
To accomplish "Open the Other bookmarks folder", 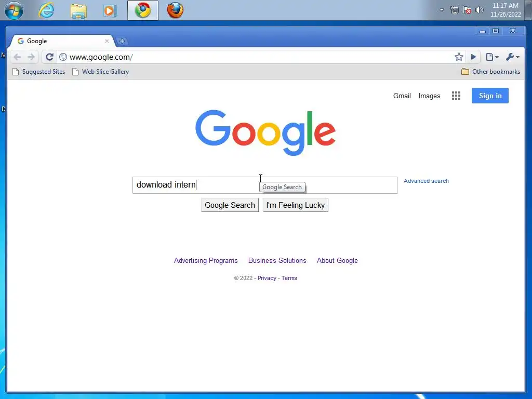I will click(x=490, y=72).
